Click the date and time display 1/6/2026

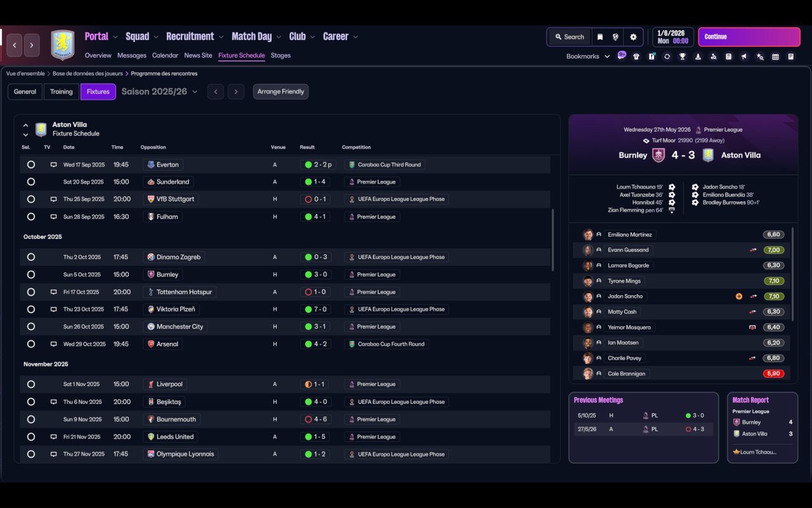(x=672, y=37)
